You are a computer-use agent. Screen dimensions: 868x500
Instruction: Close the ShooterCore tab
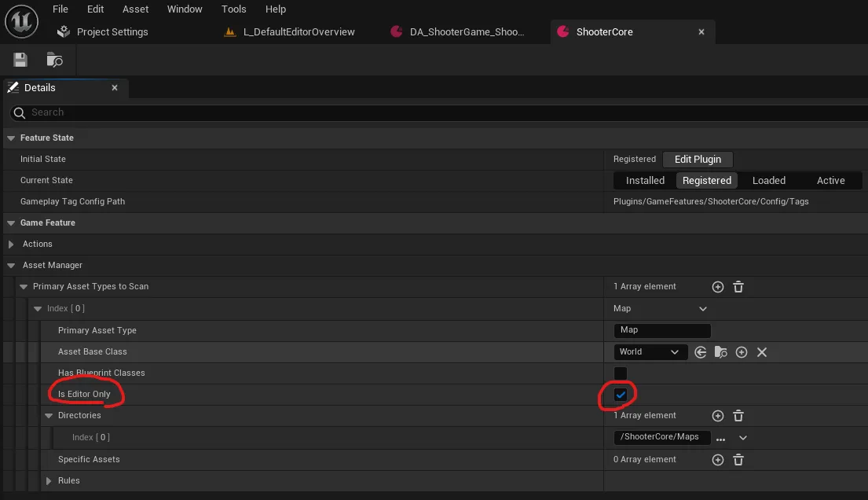coord(701,32)
